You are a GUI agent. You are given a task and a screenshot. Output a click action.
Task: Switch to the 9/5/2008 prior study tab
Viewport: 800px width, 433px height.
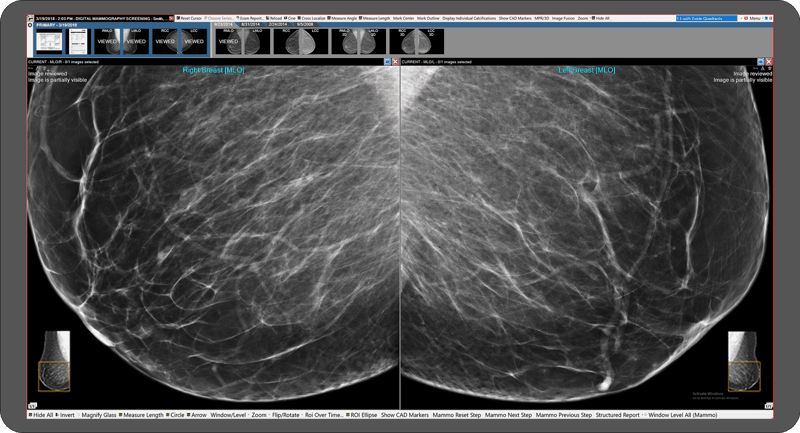(x=305, y=24)
